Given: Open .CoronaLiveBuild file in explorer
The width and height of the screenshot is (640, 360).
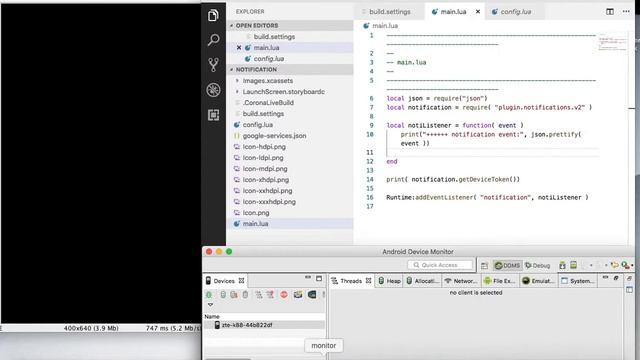Looking at the screenshot, I should click(x=291, y=102).
